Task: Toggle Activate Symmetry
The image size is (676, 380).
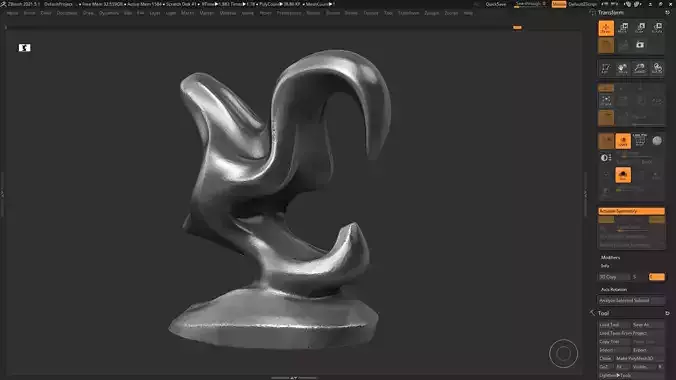Action: [x=631, y=211]
